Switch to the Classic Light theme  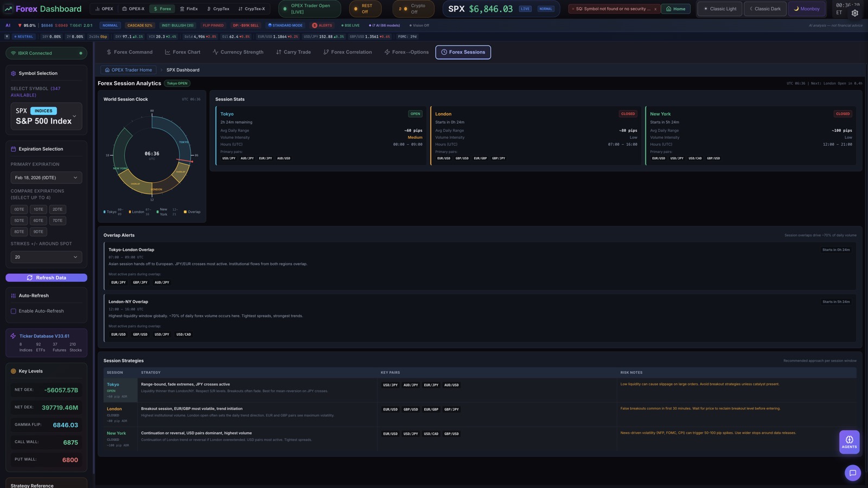click(719, 9)
